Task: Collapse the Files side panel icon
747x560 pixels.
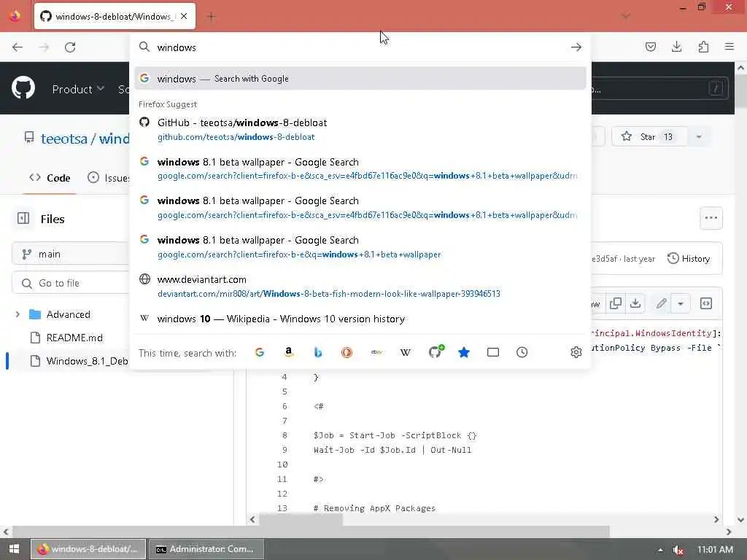Action: pos(23,219)
